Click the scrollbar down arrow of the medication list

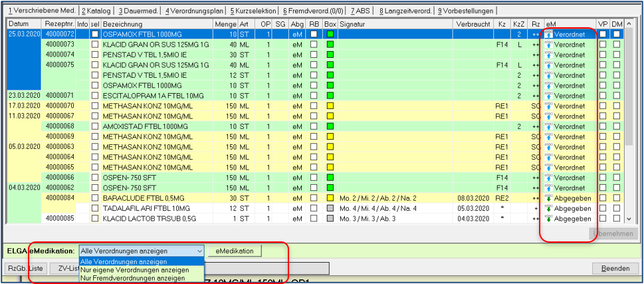click(x=629, y=219)
